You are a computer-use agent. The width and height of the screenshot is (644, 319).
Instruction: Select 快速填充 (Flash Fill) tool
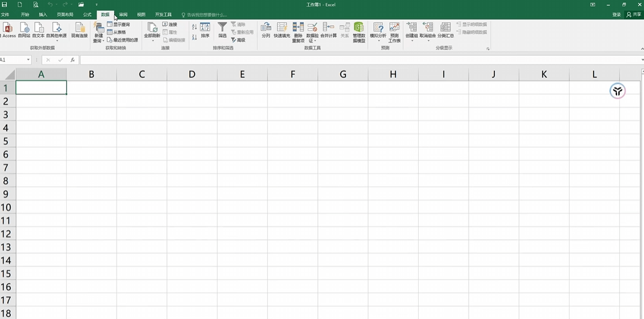coord(282,28)
